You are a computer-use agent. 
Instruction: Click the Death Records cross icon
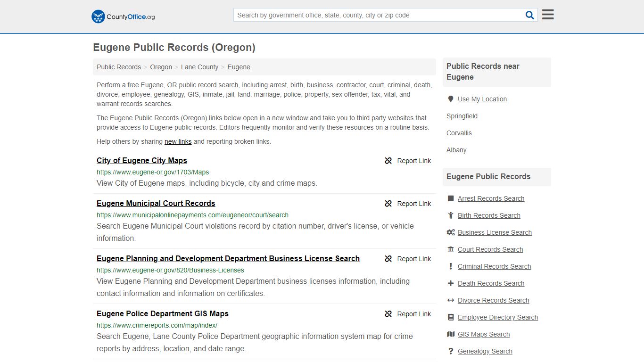click(451, 283)
